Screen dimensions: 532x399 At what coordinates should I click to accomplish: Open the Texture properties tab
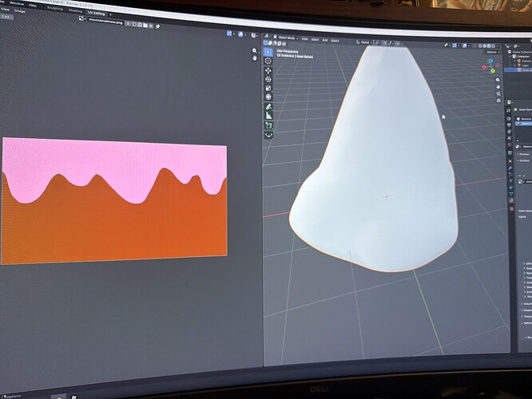(x=512, y=209)
